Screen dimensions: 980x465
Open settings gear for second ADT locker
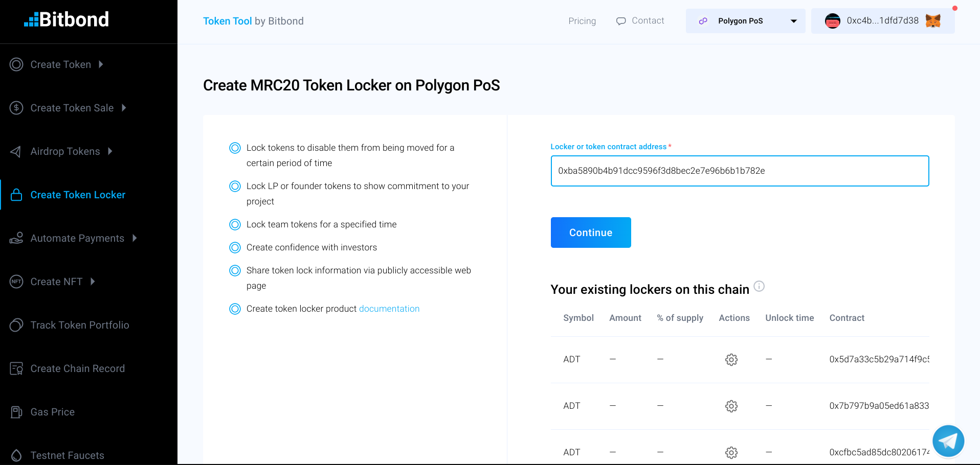coord(731,406)
